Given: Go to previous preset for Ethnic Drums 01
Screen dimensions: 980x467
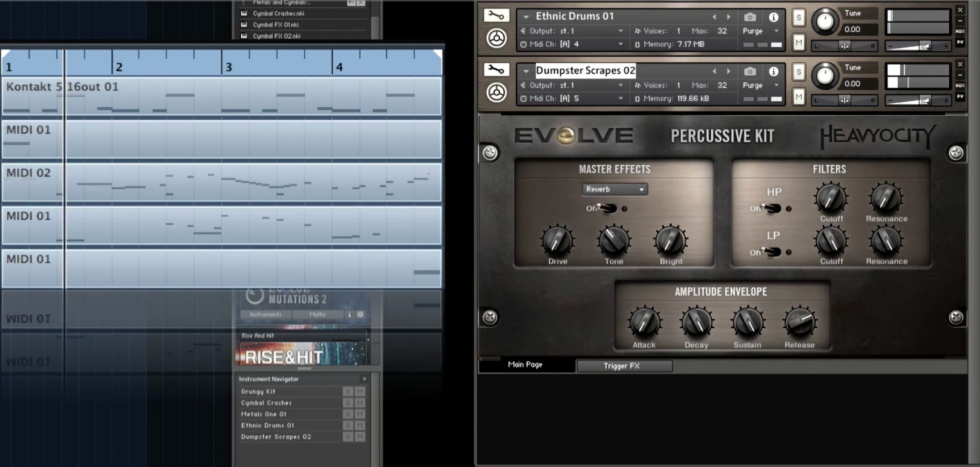Looking at the screenshot, I should pyautogui.click(x=714, y=17).
